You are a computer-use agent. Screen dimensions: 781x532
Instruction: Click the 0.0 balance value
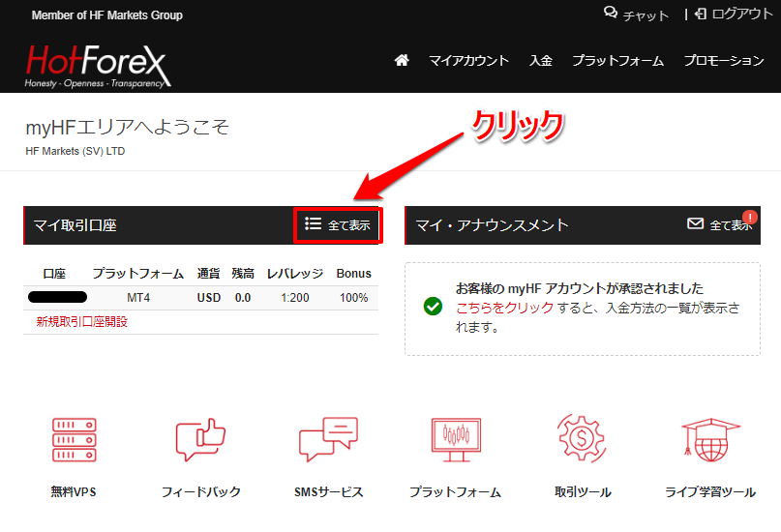[x=243, y=298]
